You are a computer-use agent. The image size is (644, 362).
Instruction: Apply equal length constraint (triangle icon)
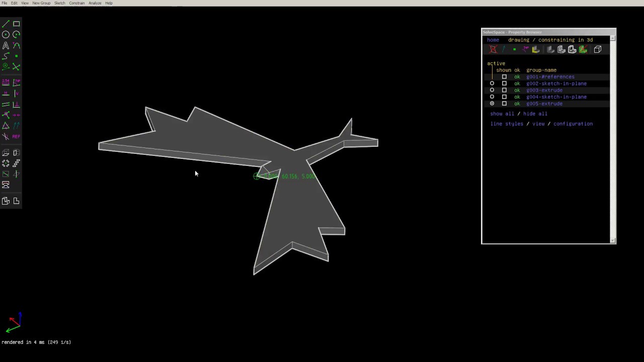coord(6,126)
